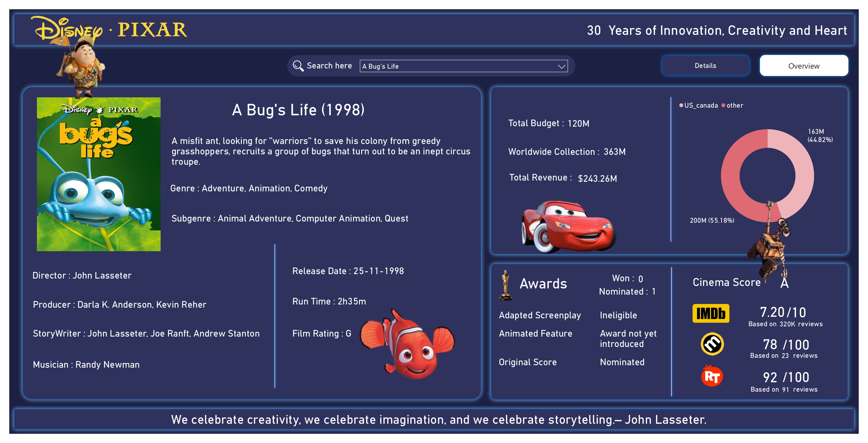Click 'Award not yet introduced' status
This screenshot has height=443, width=868.
(x=628, y=339)
